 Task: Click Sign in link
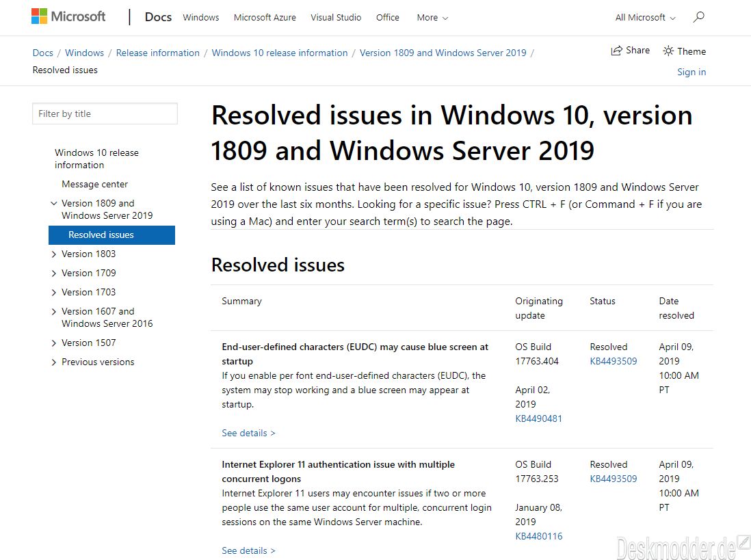pyautogui.click(x=691, y=72)
